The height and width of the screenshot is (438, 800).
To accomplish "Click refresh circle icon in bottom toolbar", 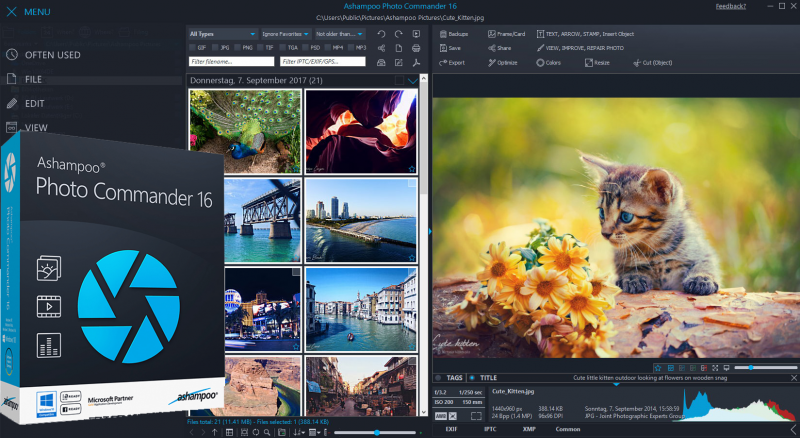I will (256, 432).
